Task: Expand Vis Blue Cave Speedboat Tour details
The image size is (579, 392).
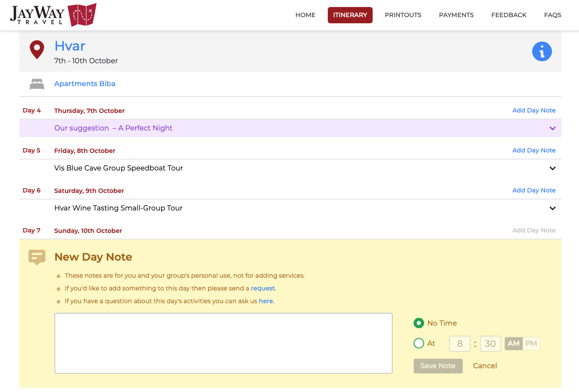Action: [553, 168]
